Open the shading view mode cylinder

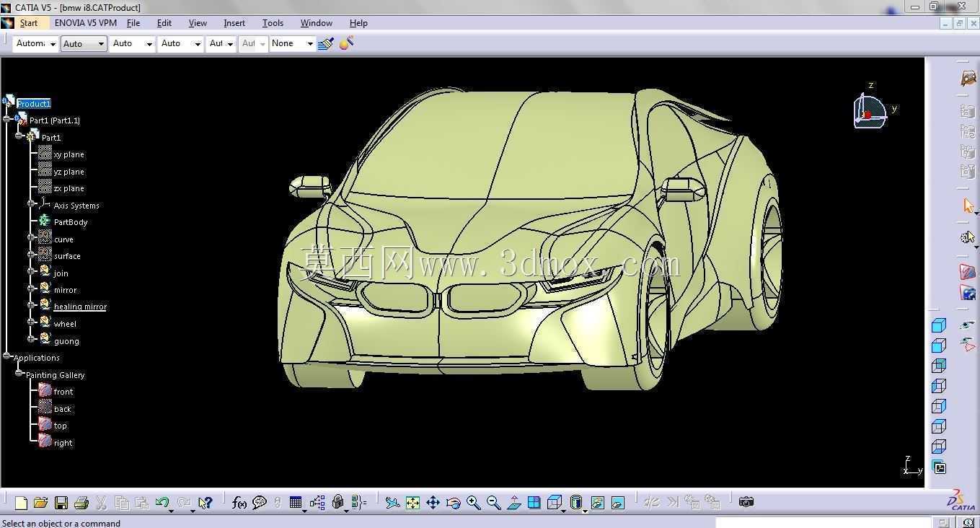(x=576, y=503)
